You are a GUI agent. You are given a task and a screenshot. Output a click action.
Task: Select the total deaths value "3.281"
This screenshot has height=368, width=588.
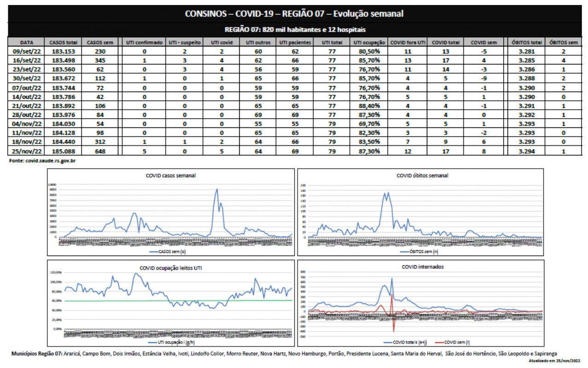[526, 52]
